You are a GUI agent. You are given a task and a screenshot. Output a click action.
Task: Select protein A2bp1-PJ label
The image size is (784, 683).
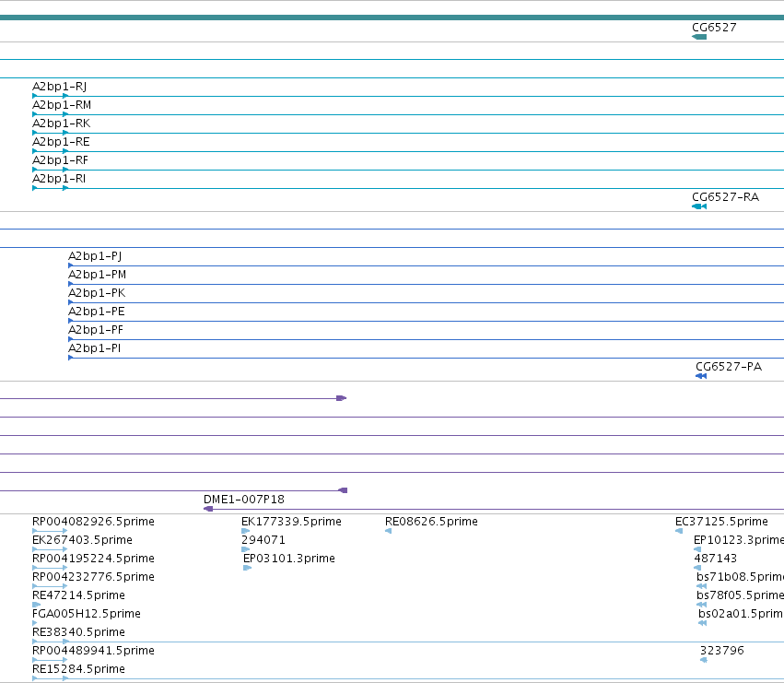[x=95, y=256]
